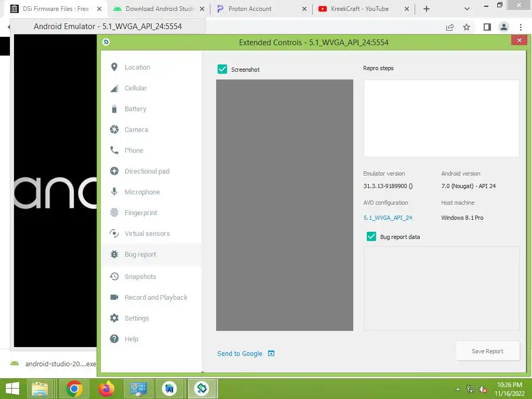Screen dimensions: 532x399
Task: Click the 7.0 (Nougat) - API 24 text
Action: tap(468, 186)
